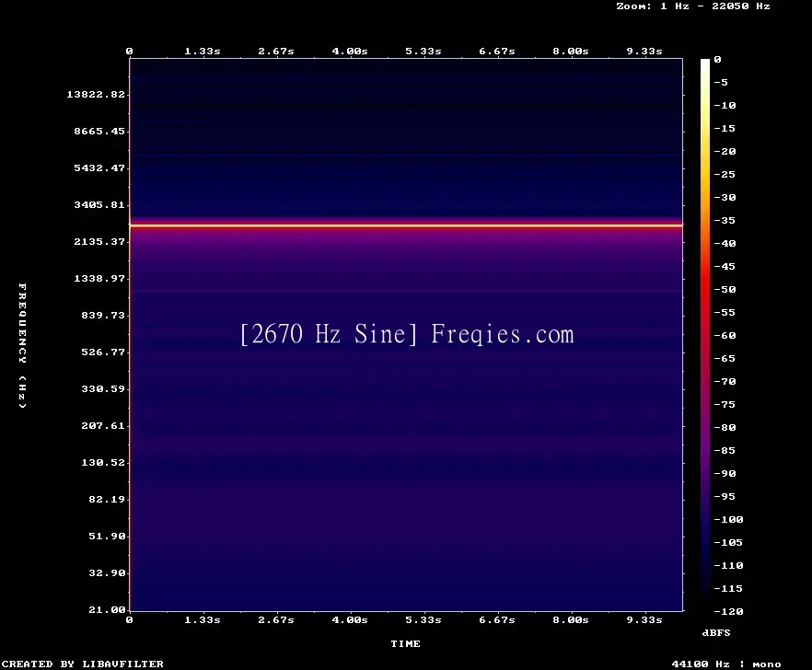Click the bright 2670 Hz tone line
Screen dimensions: 812x670
406,225
